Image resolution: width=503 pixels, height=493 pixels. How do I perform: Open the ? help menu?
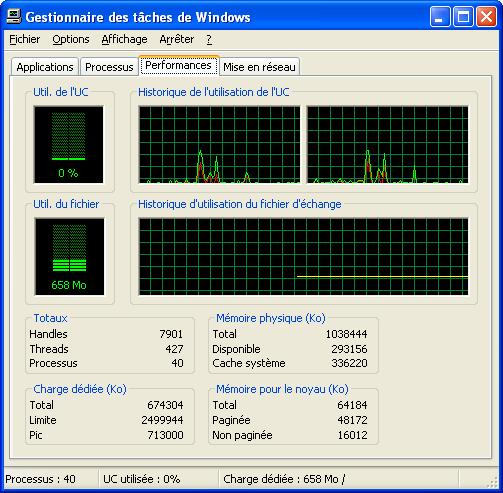tap(209, 39)
